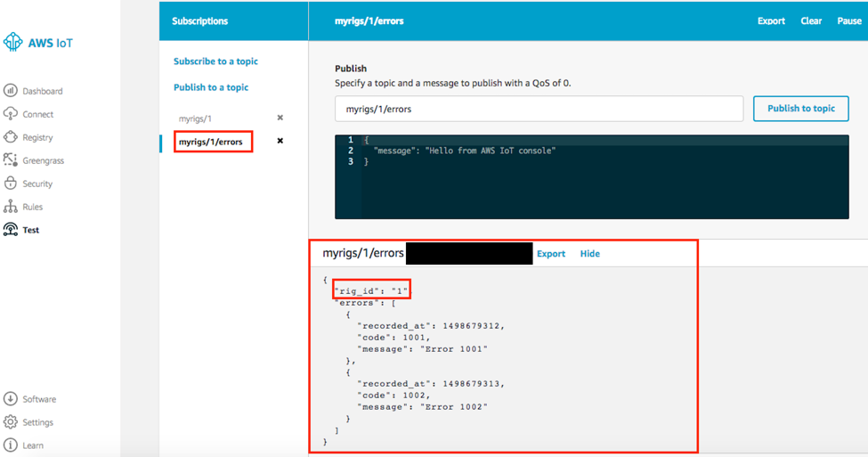
Task: Click the Dashboard bar-chart icon
Action: pyautogui.click(x=10, y=90)
